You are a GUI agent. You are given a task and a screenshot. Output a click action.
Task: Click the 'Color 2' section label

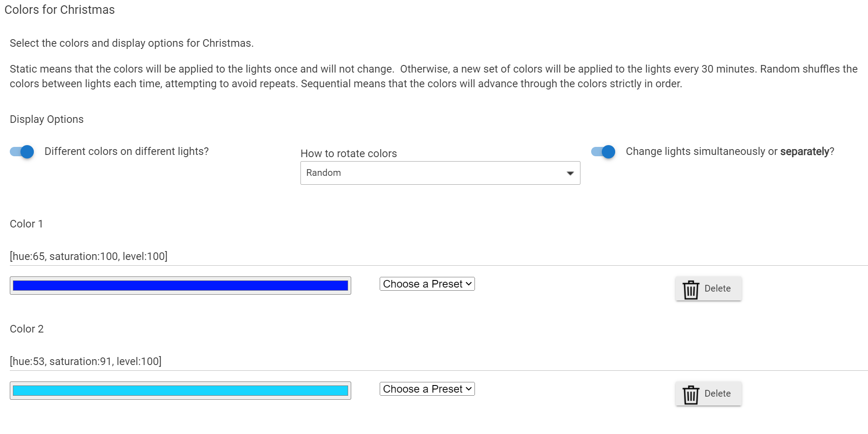pyautogui.click(x=27, y=329)
